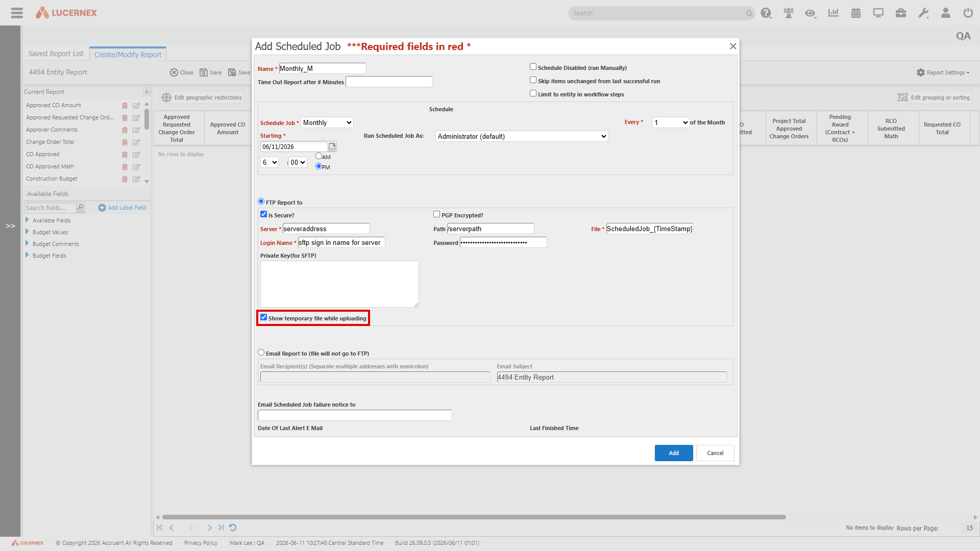Open the hamburger navigation menu
The width and height of the screenshot is (980, 551).
[x=17, y=13]
